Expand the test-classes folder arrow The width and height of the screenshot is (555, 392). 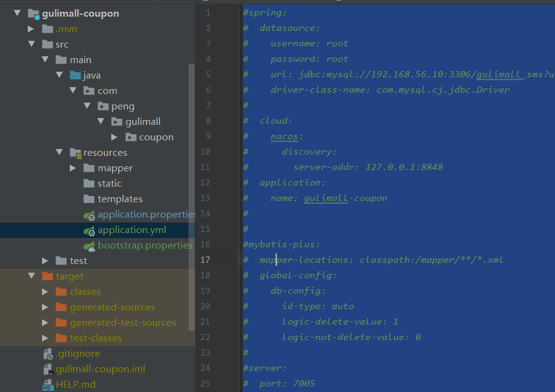point(45,338)
